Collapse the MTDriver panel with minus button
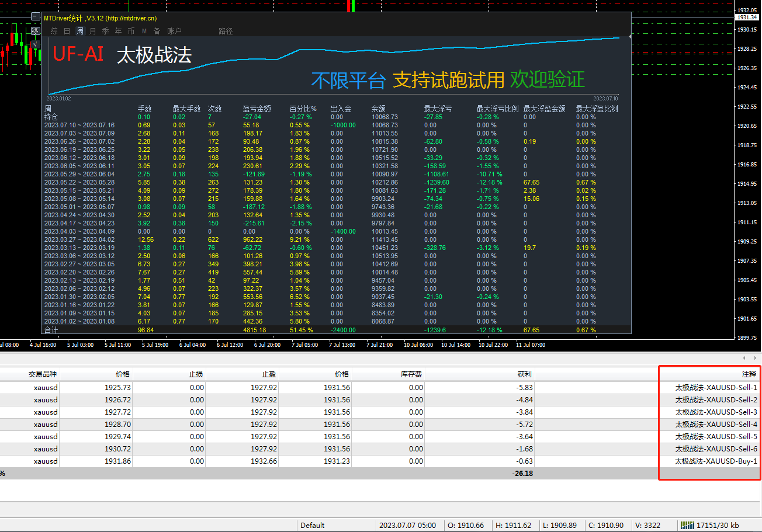Screen dimensions: 762x532 coord(36,18)
